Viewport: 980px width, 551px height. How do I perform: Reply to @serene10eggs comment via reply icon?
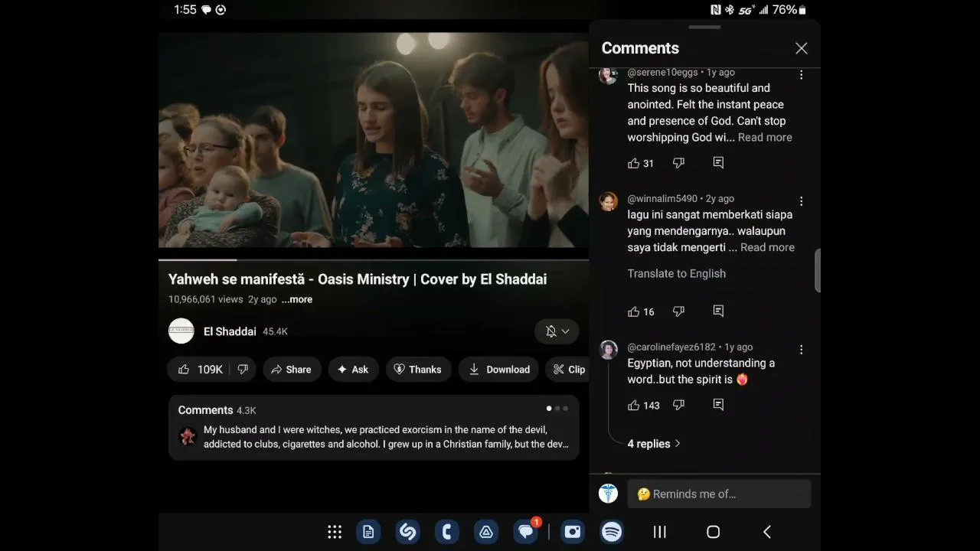click(718, 162)
